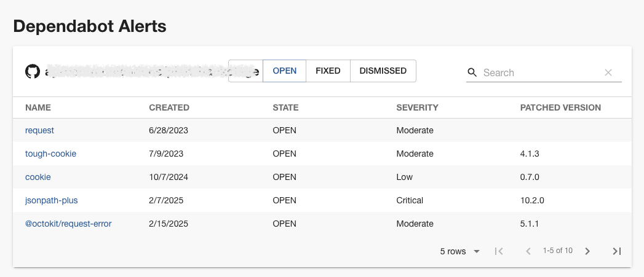Click the search magnifier icon
This screenshot has height=277, width=644.
472,72
